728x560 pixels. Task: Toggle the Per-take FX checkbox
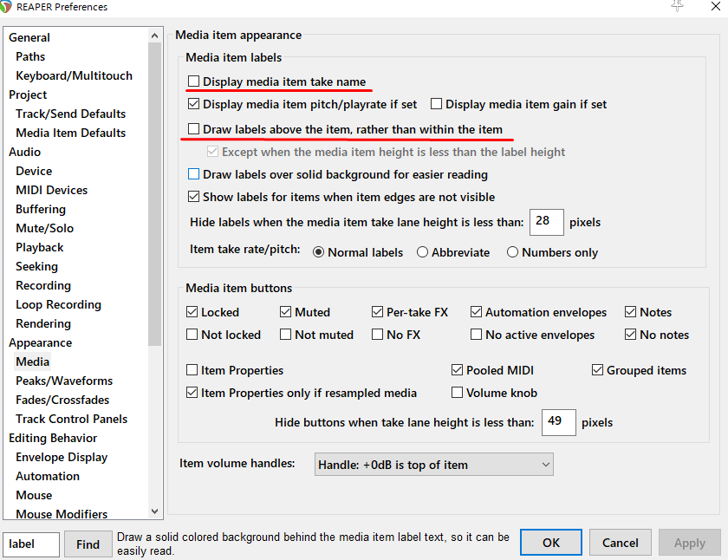[x=378, y=311]
